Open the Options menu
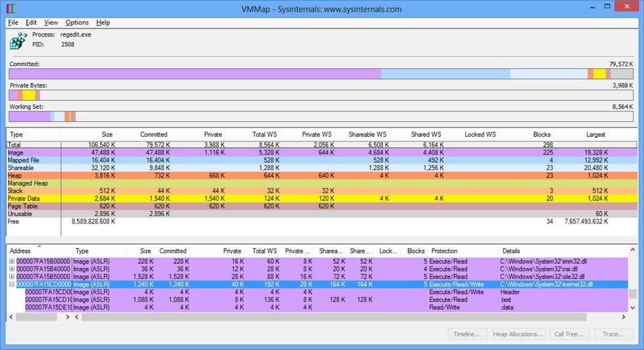 [77, 22]
